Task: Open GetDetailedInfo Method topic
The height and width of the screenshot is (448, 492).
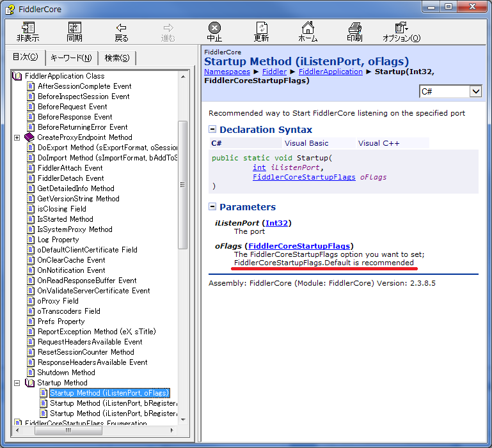Action: point(75,188)
